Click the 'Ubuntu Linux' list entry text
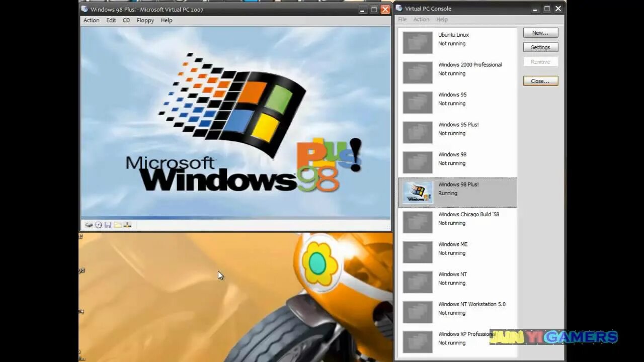644x362 pixels. click(453, 35)
